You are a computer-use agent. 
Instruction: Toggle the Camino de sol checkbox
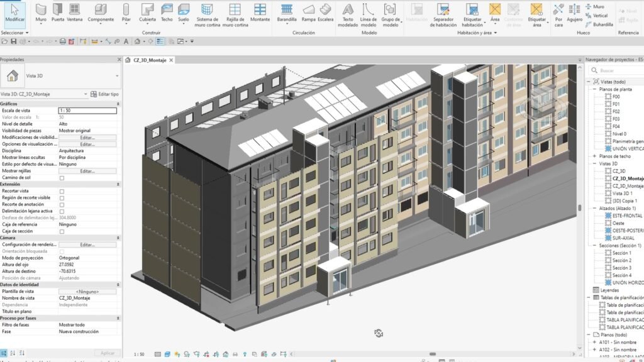click(62, 178)
